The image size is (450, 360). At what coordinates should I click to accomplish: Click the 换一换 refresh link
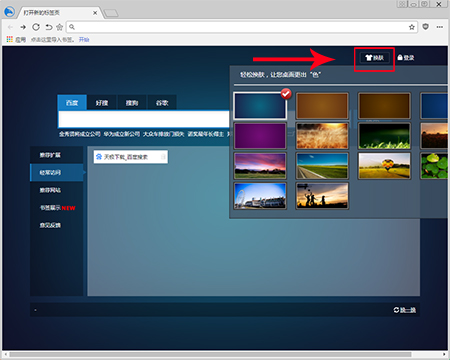[405, 310]
